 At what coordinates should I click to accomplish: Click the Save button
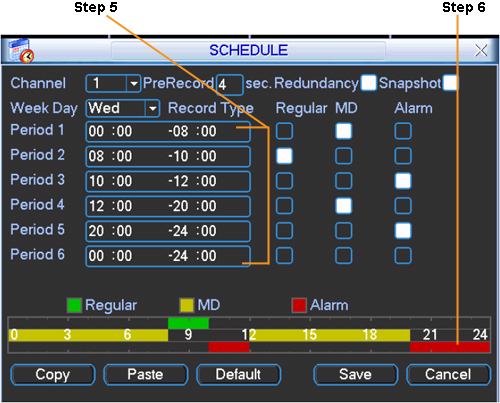[x=355, y=375]
